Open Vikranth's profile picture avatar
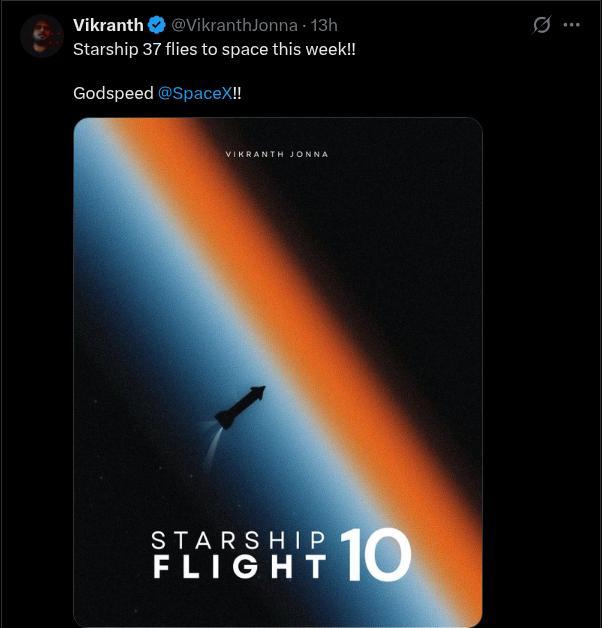 tap(42, 36)
